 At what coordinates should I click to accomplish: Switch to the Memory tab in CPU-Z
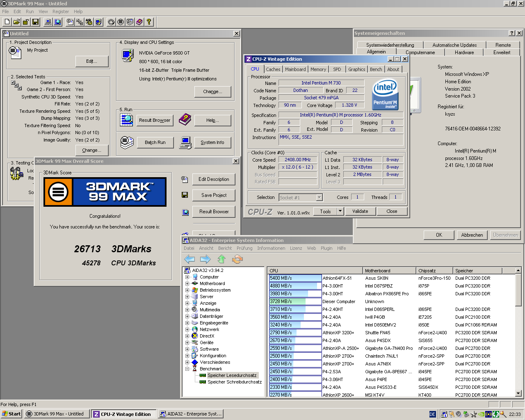(x=318, y=69)
